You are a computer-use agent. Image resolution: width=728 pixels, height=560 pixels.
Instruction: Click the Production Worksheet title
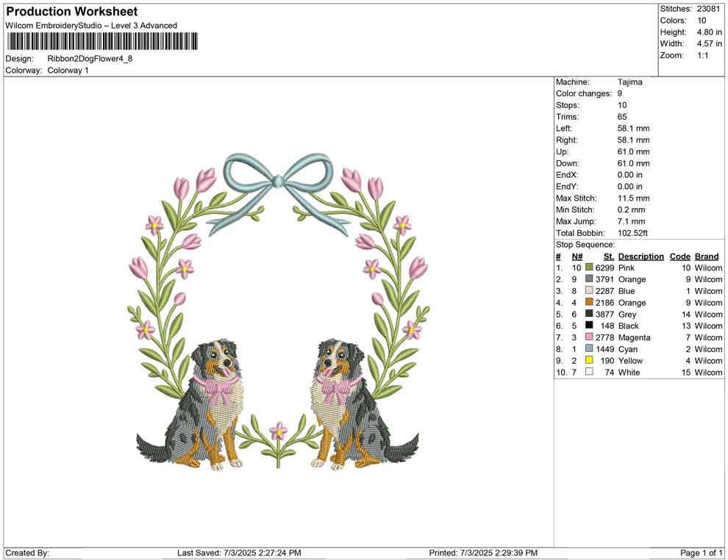71,12
